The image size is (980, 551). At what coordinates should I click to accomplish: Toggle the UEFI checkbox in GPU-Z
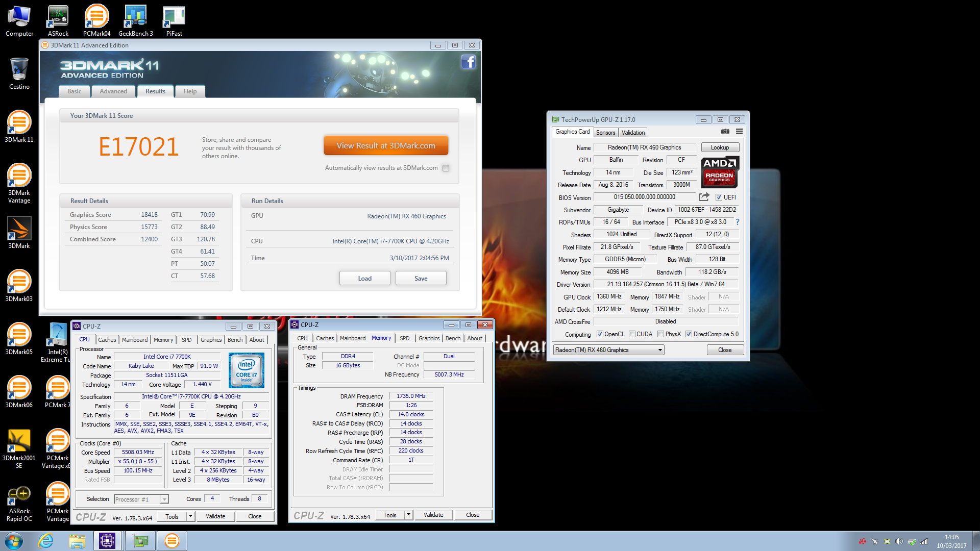(x=719, y=197)
